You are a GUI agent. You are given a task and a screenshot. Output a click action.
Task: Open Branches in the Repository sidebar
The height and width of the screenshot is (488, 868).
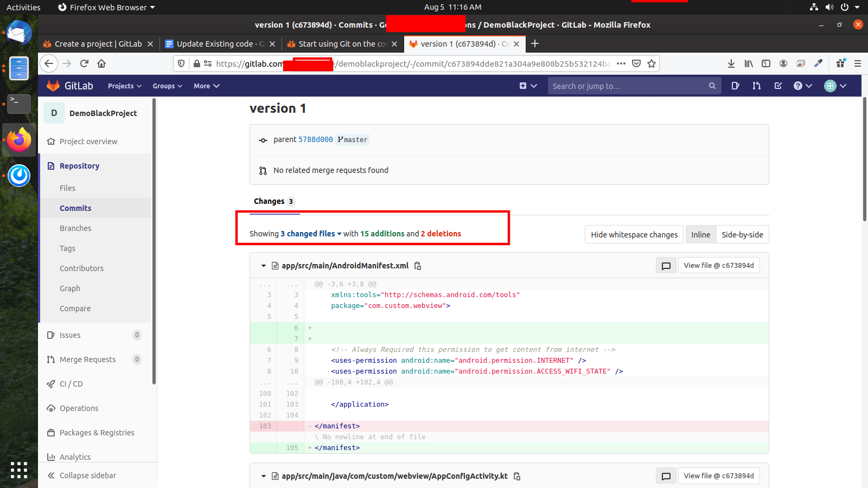[x=75, y=228]
